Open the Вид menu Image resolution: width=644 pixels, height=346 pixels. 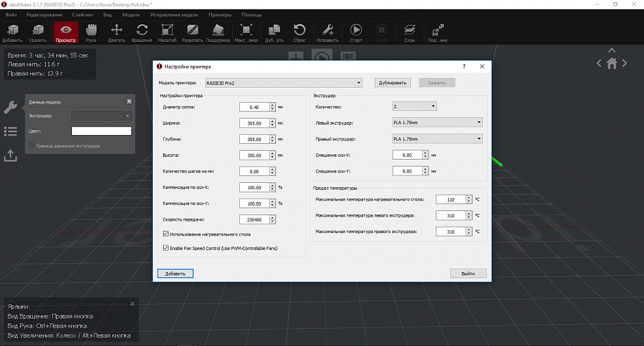(x=108, y=15)
